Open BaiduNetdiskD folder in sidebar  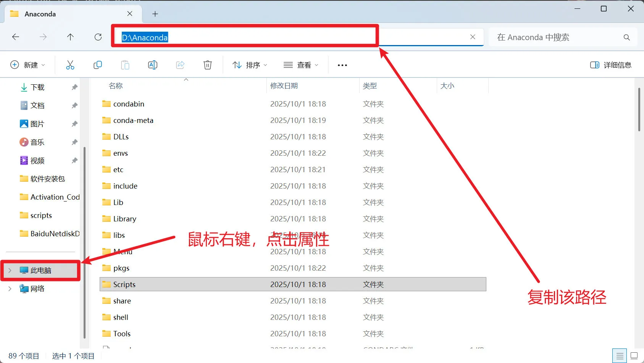(50, 234)
